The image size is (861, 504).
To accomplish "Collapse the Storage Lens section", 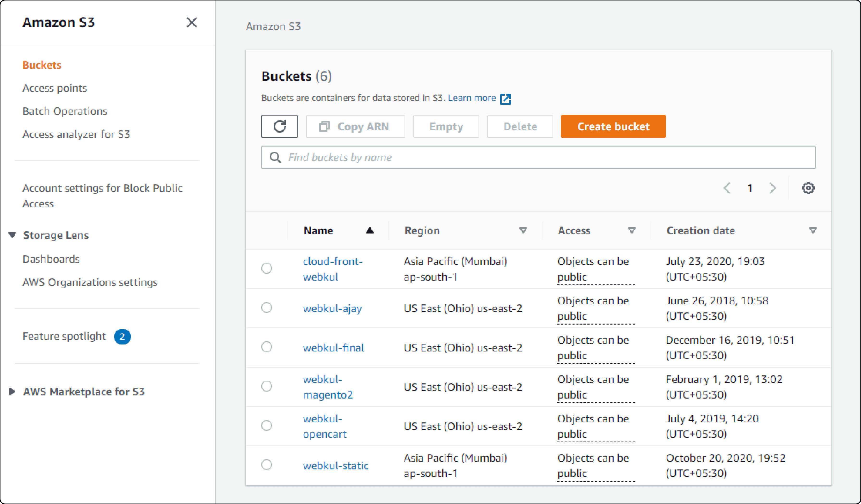I will pyautogui.click(x=12, y=235).
